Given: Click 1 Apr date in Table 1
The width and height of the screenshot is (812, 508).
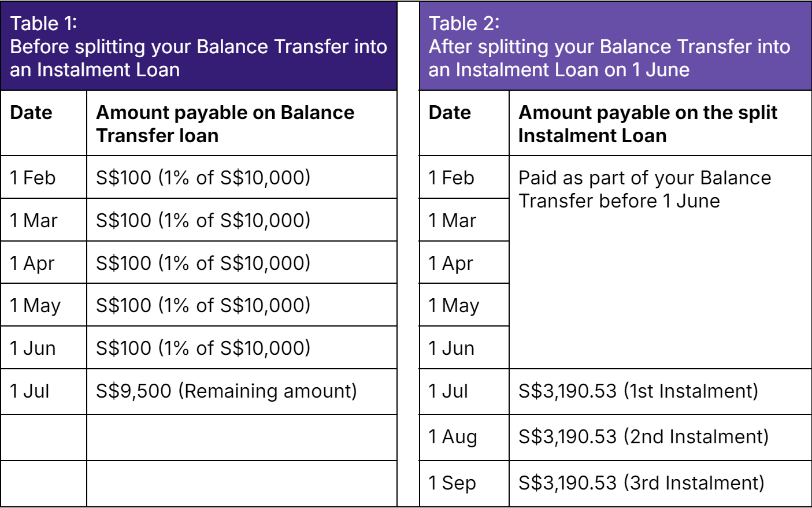Looking at the screenshot, I should [x=43, y=263].
